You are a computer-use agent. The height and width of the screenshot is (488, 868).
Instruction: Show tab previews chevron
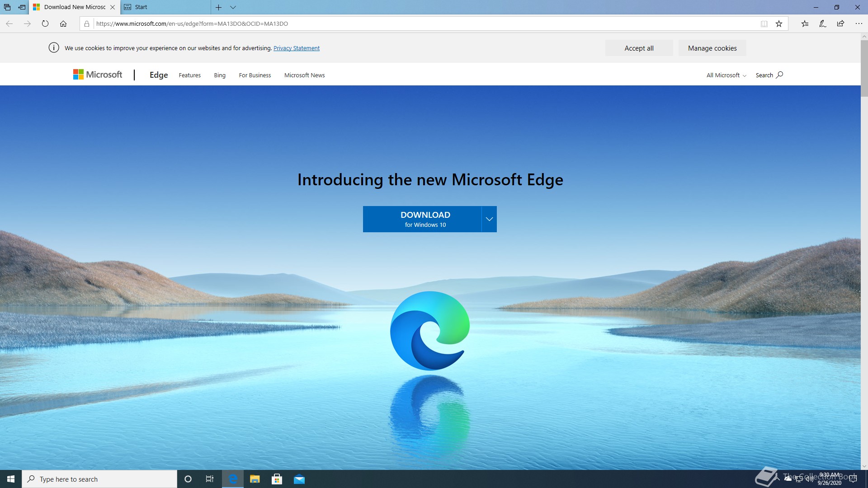coord(233,7)
